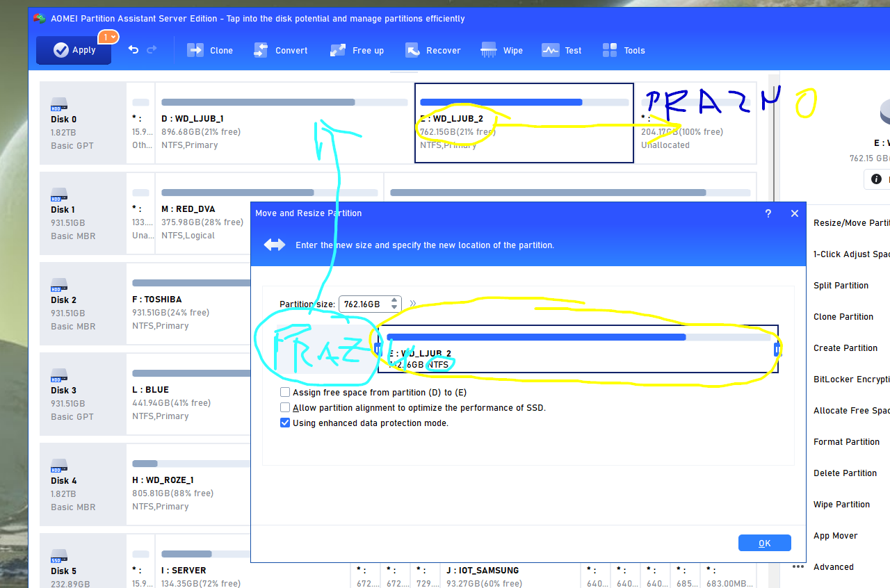Select Wipe Partition in the right panel
890x588 pixels.
pyautogui.click(x=841, y=505)
